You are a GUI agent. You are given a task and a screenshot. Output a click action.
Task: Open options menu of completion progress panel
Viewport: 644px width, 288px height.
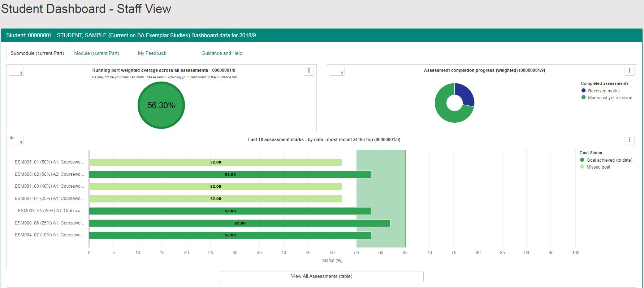pos(630,70)
